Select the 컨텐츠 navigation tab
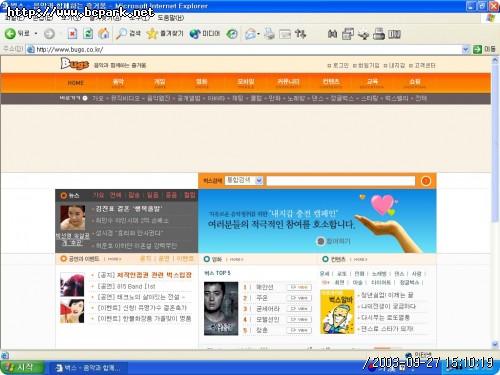 coord(331,83)
